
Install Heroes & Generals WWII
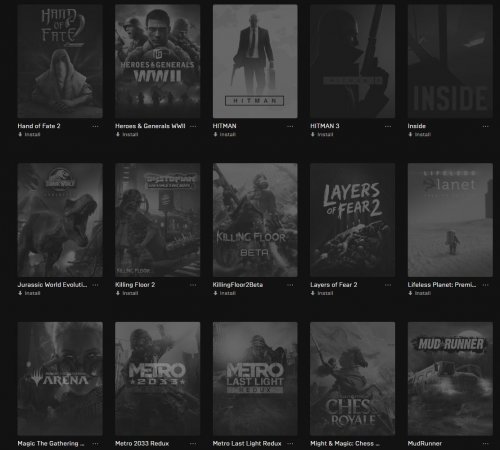pos(127,134)
